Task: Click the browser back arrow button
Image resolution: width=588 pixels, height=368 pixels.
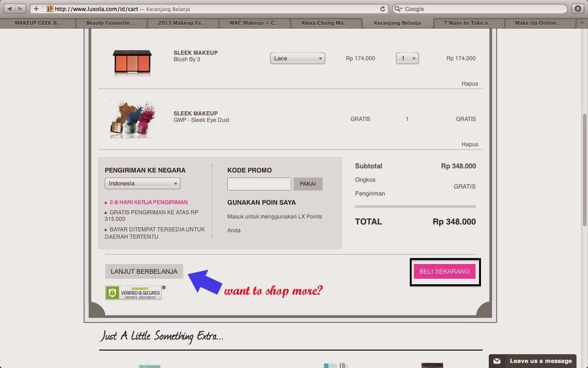Action: (10, 9)
